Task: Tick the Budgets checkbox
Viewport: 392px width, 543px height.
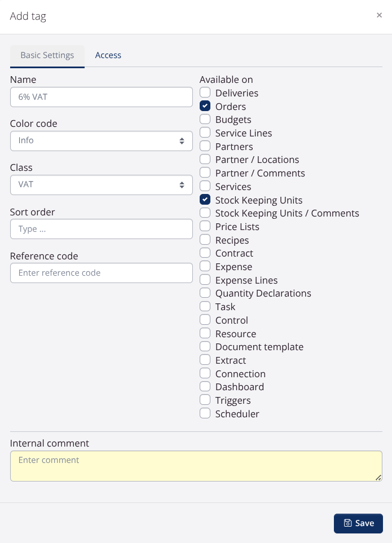Action: [x=205, y=120]
